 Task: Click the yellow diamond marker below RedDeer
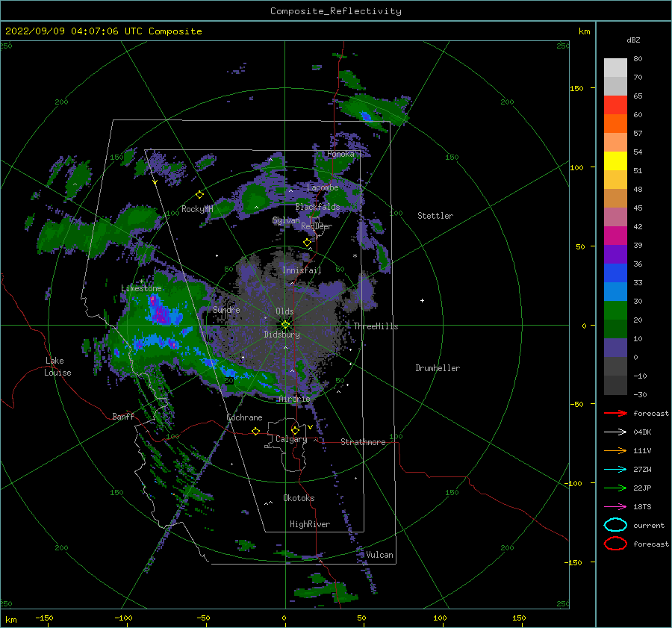click(x=307, y=243)
